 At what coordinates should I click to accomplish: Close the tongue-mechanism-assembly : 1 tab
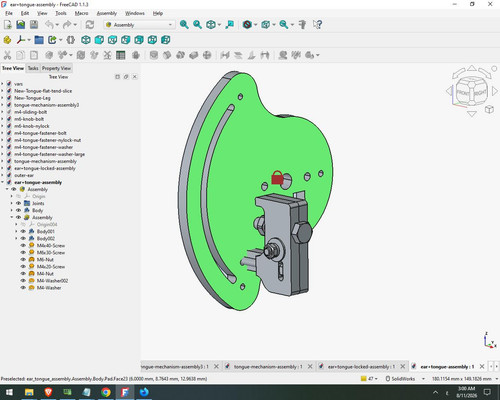[x=310, y=367]
